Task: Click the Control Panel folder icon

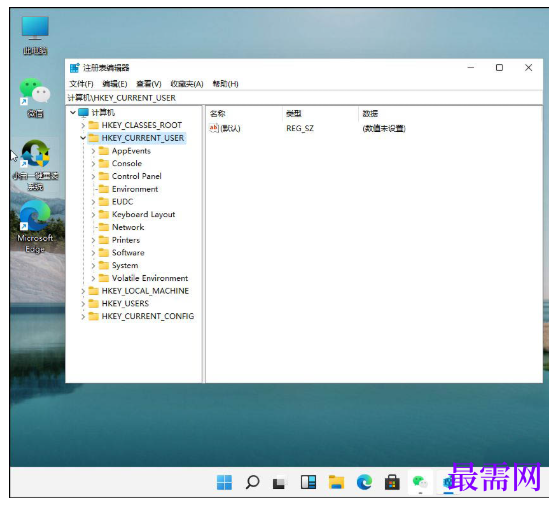Action: (x=104, y=176)
